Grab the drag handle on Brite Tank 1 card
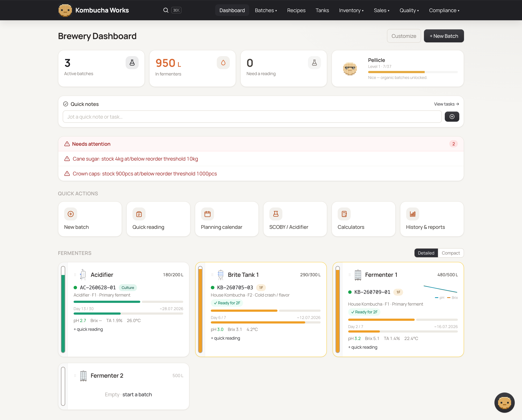Image resolution: width=522 pixels, height=420 pixels. [212, 275]
